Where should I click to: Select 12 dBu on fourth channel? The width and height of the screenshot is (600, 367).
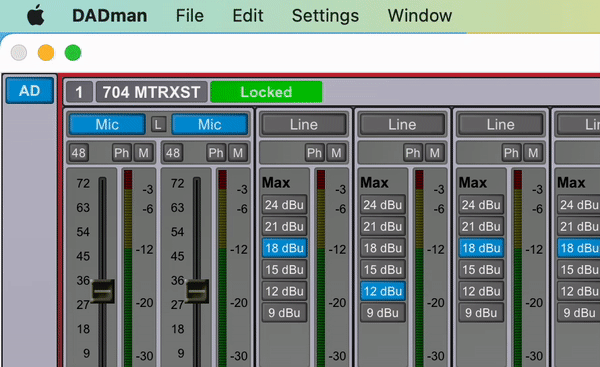[383, 291]
